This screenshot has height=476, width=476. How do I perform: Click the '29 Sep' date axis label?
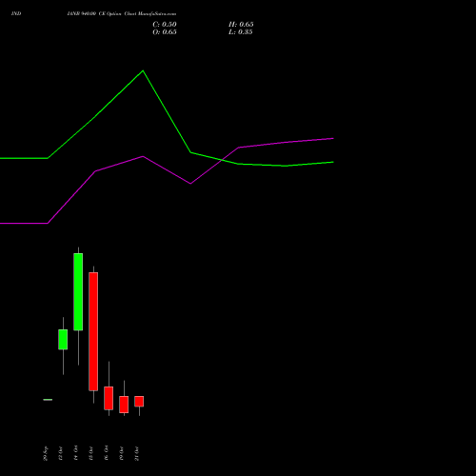pyautogui.click(x=46, y=453)
